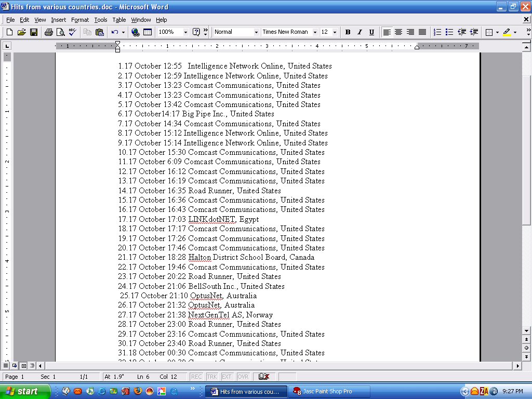Undo the last action
This screenshot has height=399, width=532.
coord(115,32)
